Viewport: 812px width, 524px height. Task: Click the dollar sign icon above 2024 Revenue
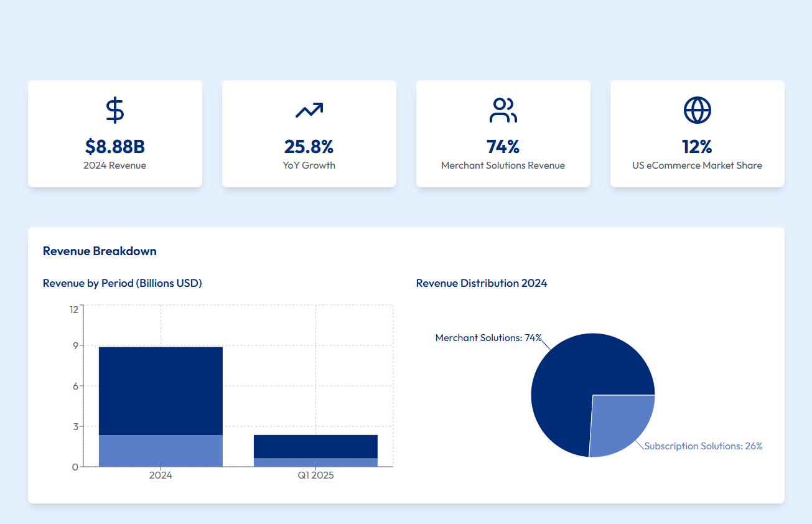(x=114, y=110)
